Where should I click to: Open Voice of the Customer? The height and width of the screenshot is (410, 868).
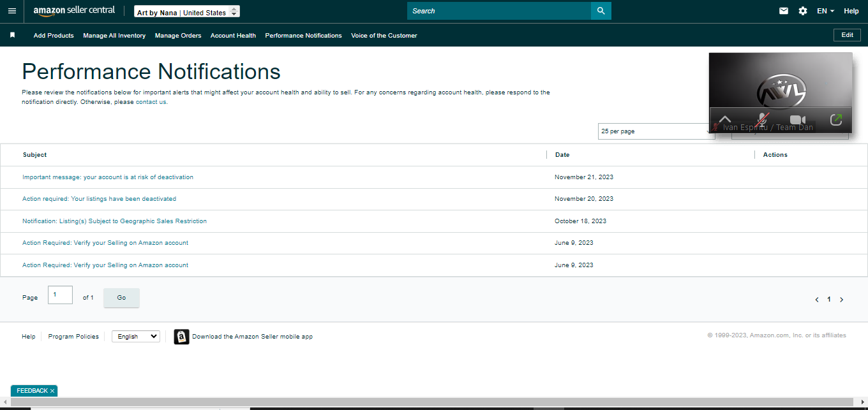click(x=384, y=36)
